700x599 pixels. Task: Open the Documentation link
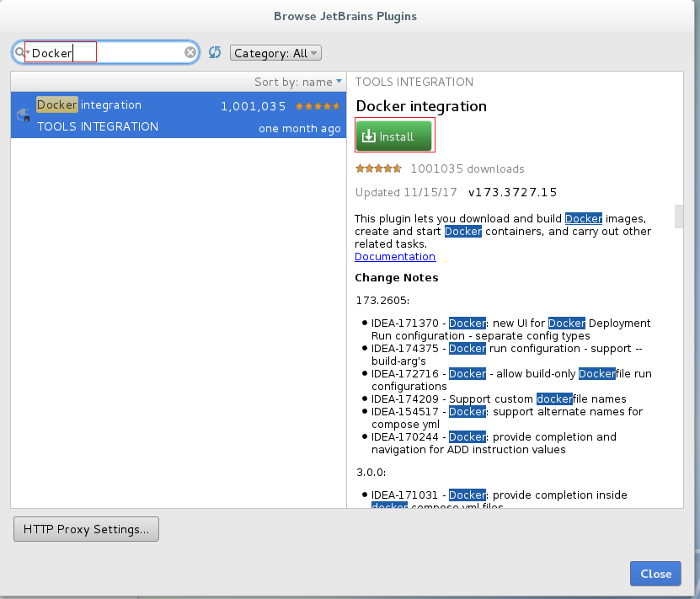point(395,257)
